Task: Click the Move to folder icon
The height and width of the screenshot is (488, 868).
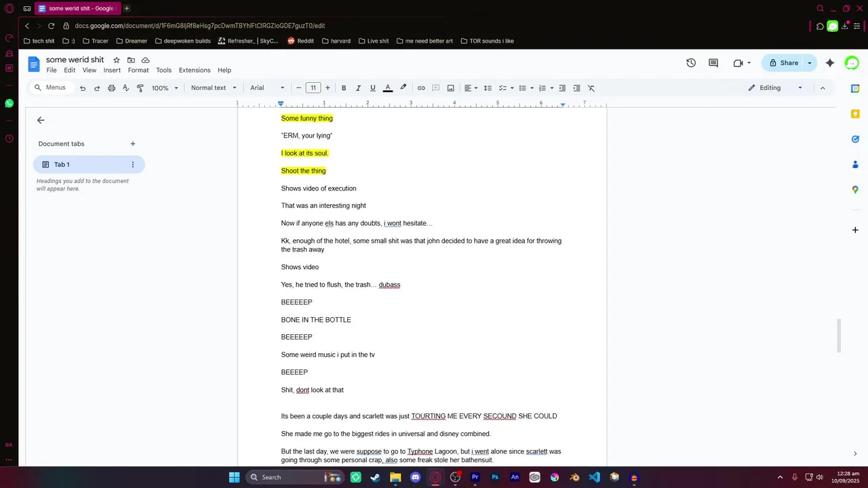Action: (x=131, y=60)
